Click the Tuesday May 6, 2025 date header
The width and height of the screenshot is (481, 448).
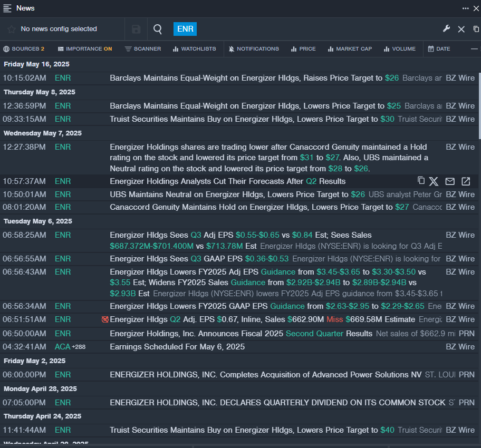(38, 221)
